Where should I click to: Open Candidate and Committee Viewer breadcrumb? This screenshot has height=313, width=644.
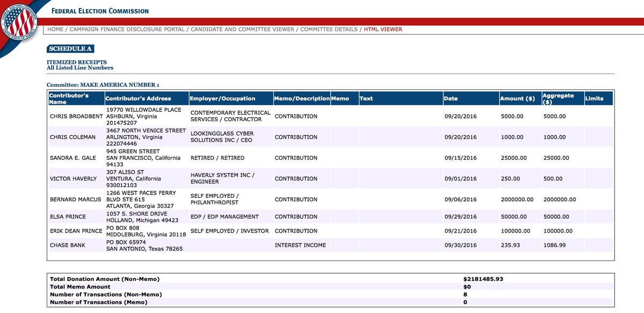tap(243, 29)
